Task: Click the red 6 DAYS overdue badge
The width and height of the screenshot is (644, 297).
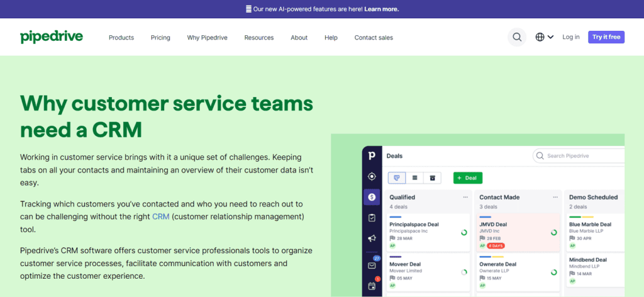Action: 496,245
